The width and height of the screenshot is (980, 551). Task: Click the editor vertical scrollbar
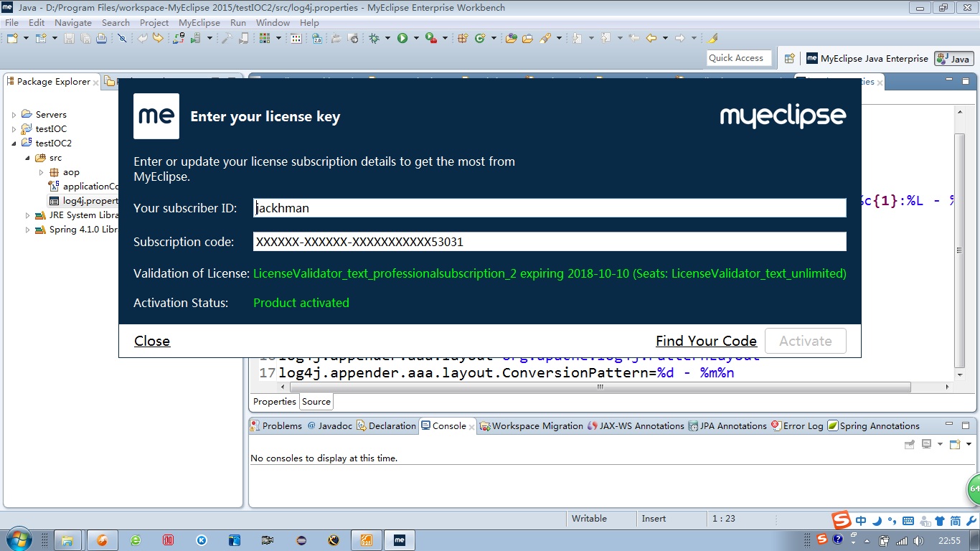coord(960,250)
